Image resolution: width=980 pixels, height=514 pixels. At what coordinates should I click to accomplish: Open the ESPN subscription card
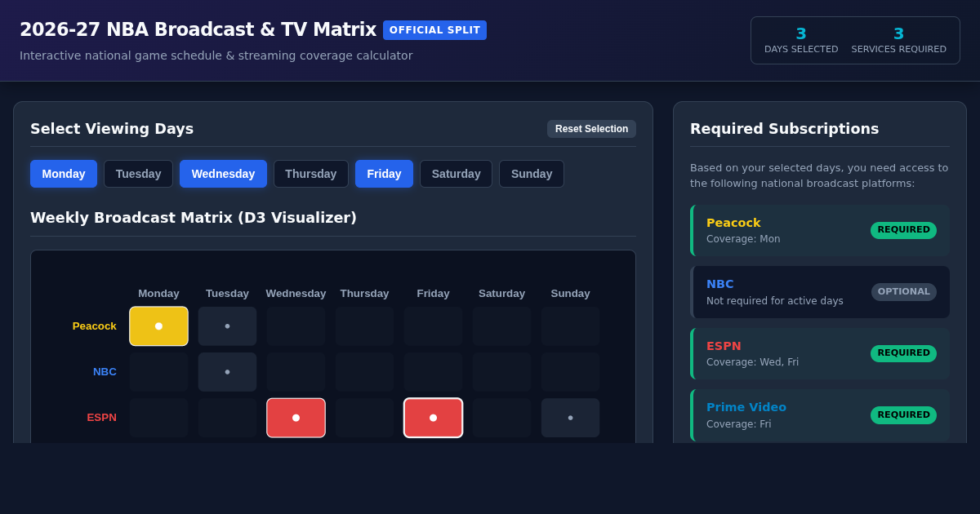[820, 353]
